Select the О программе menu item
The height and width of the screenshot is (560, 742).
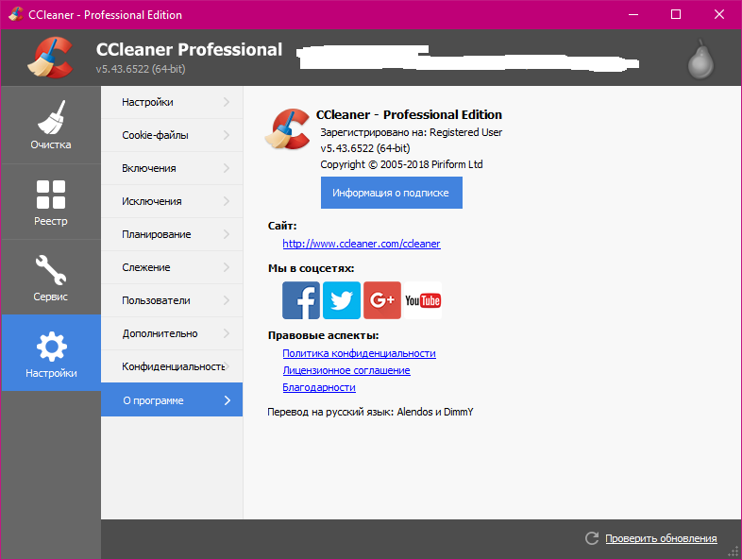click(x=172, y=400)
